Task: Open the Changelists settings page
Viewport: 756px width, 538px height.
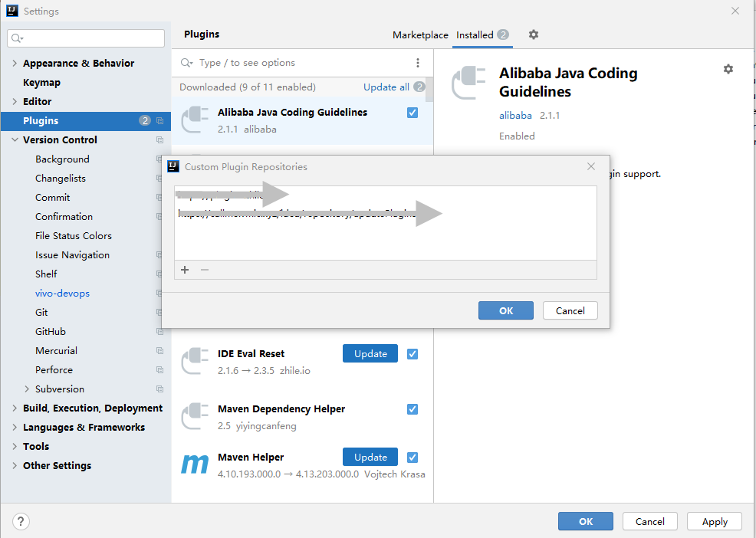Action: click(61, 179)
